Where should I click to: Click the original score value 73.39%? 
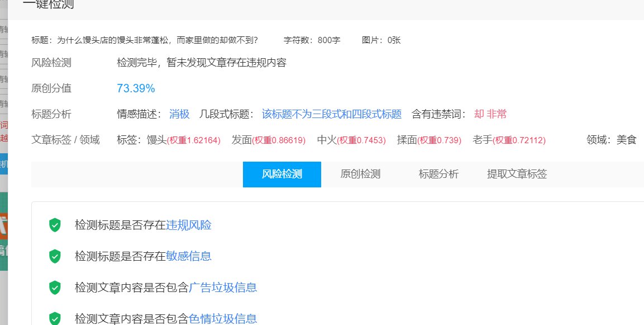pos(136,88)
